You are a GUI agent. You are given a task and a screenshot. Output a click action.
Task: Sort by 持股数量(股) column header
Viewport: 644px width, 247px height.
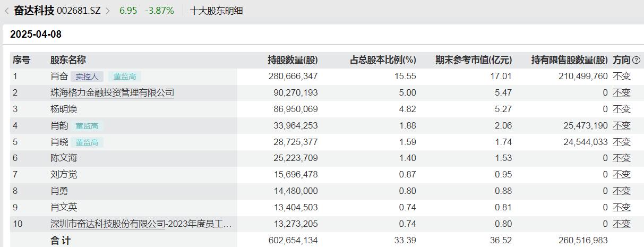point(293,61)
